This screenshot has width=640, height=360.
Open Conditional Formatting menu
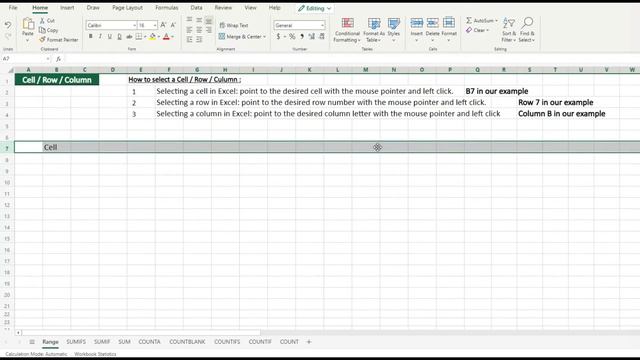(347, 30)
